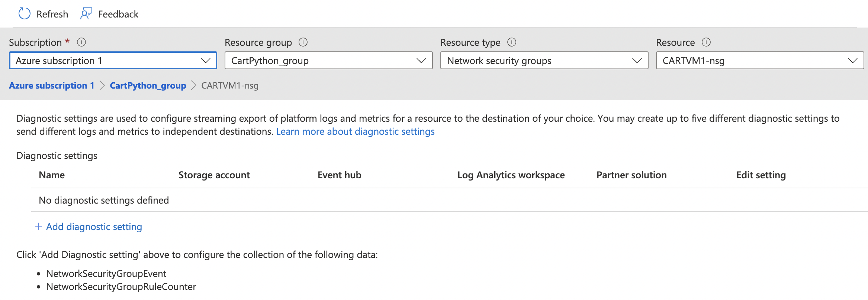Open Learn more about diagnostic settings link
The height and width of the screenshot is (300, 868).
pyautogui.click(x=355, y=131)
